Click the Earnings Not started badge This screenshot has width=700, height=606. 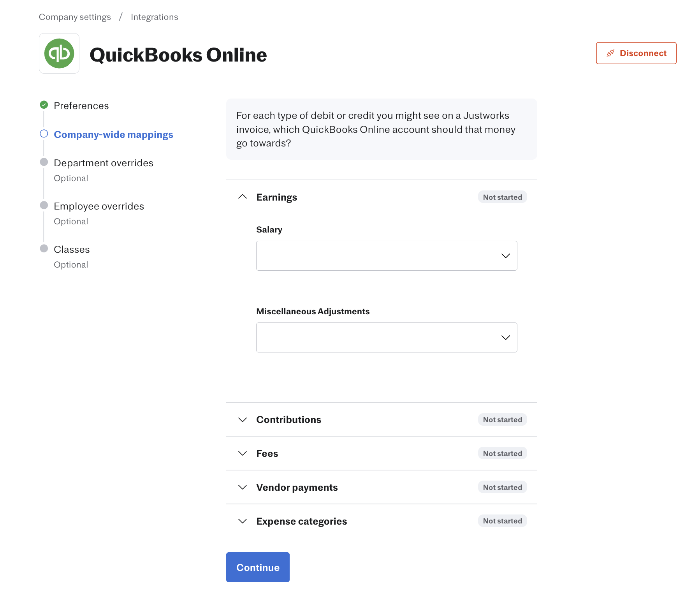[x=502, y=197]
